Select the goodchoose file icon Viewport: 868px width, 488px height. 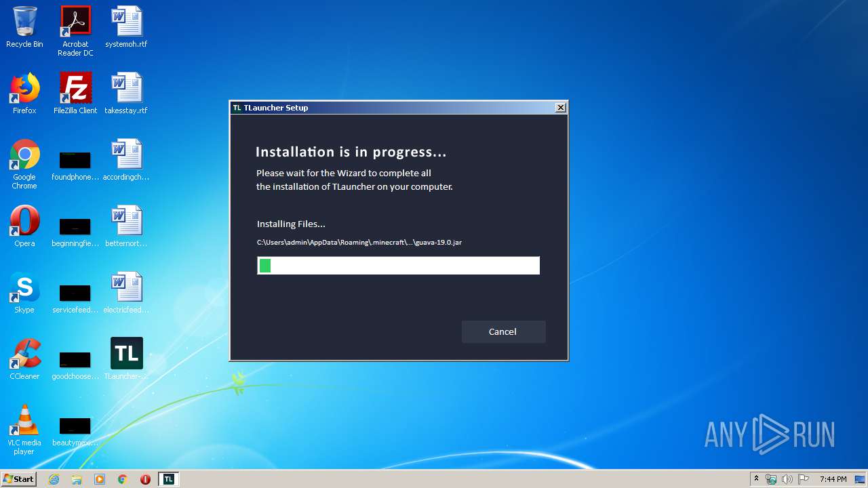tap(75, 364)
